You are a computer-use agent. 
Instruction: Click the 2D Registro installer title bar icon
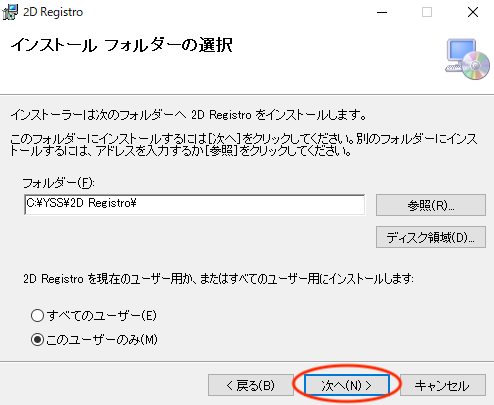(x=10, y=12)
